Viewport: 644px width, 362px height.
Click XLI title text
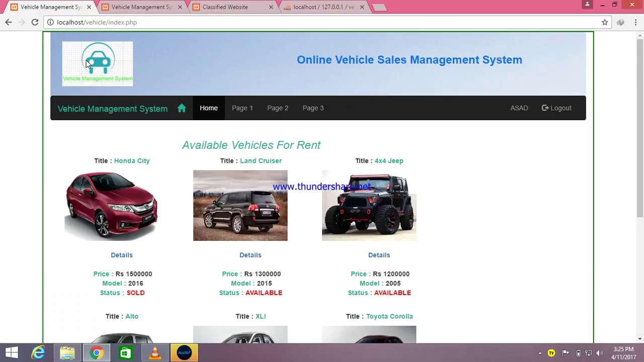click(261, 316)
